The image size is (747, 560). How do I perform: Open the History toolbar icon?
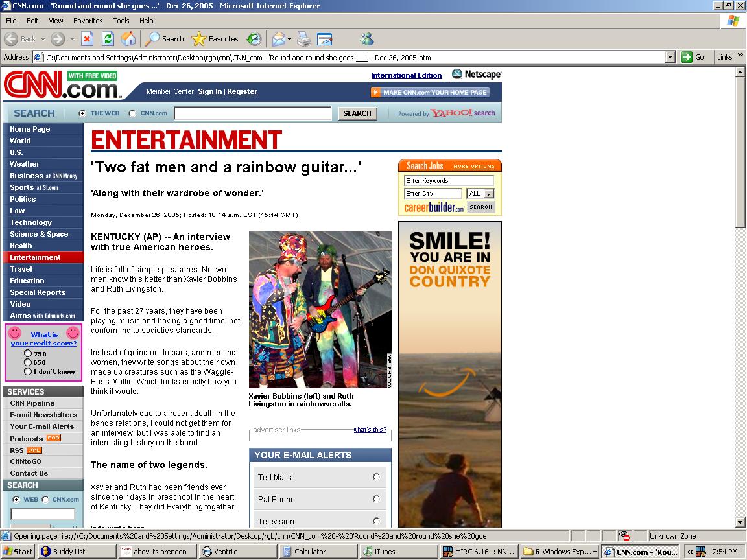click(x=254, y=39)
